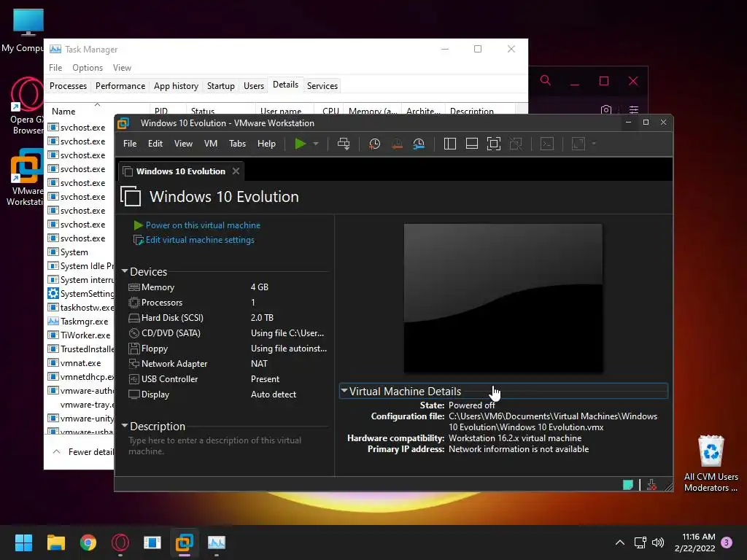Select the Floppy device row
The height and width of the screenshot is (560, 747).
point(228,349)
